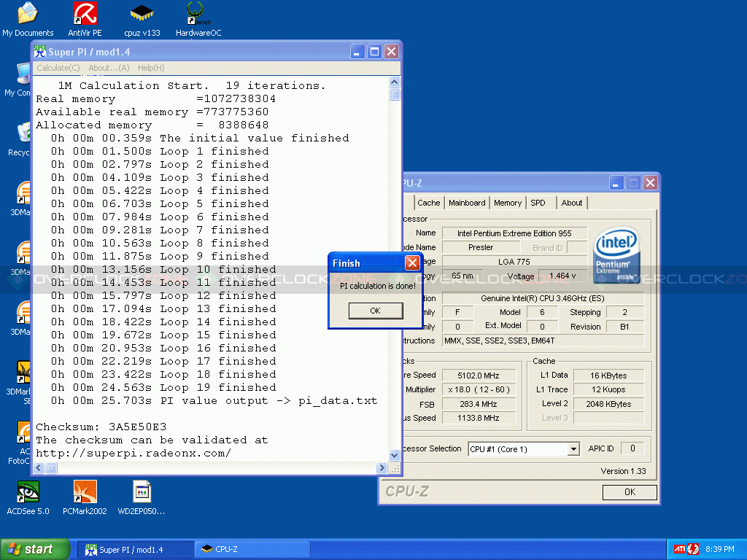Click the Instructions MMX, SSE field
Viewport: 747px width, 560px height.
(543, 341)
